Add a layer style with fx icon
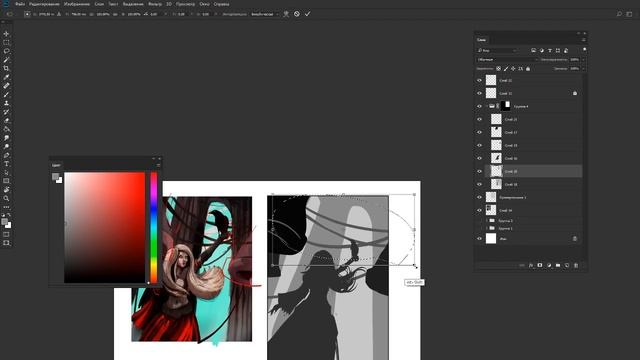This screenshot has height=360, width=640. pyautogui.click(x=531, y=265)
